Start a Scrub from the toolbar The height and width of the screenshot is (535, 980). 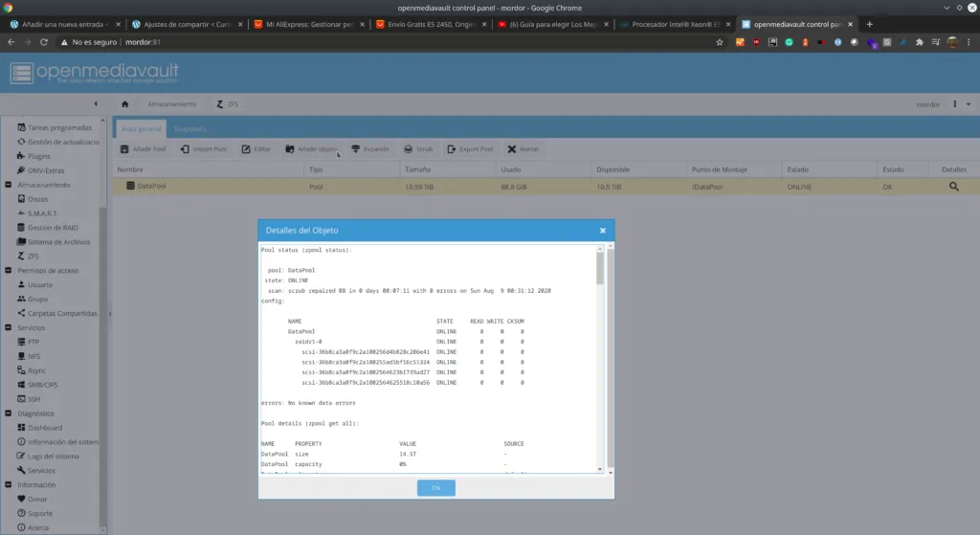click(418, 149)
